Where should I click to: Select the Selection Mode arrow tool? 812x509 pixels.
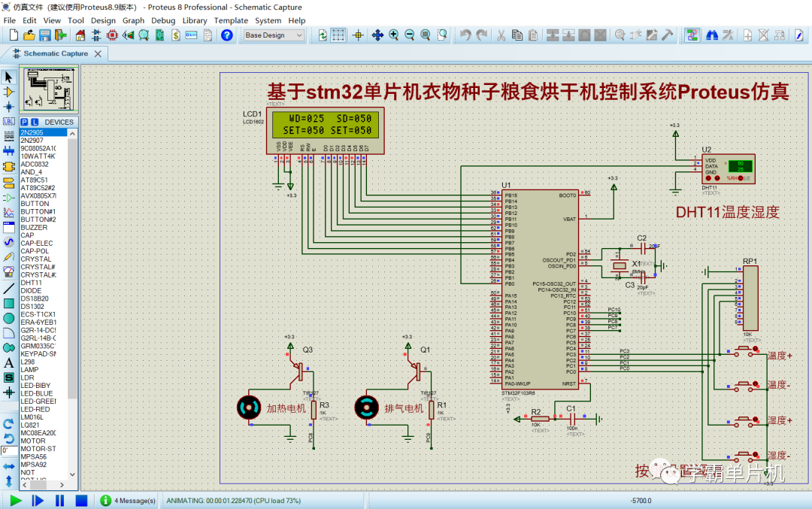coord(9,77)
